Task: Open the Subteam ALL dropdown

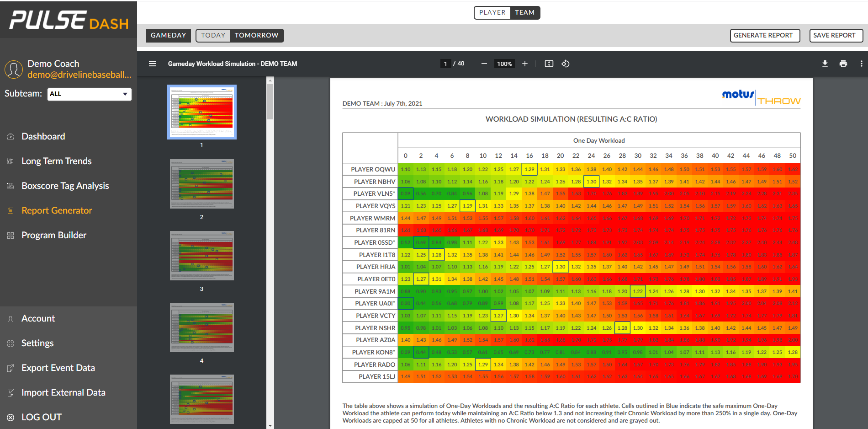Action: tap(89, 94)
